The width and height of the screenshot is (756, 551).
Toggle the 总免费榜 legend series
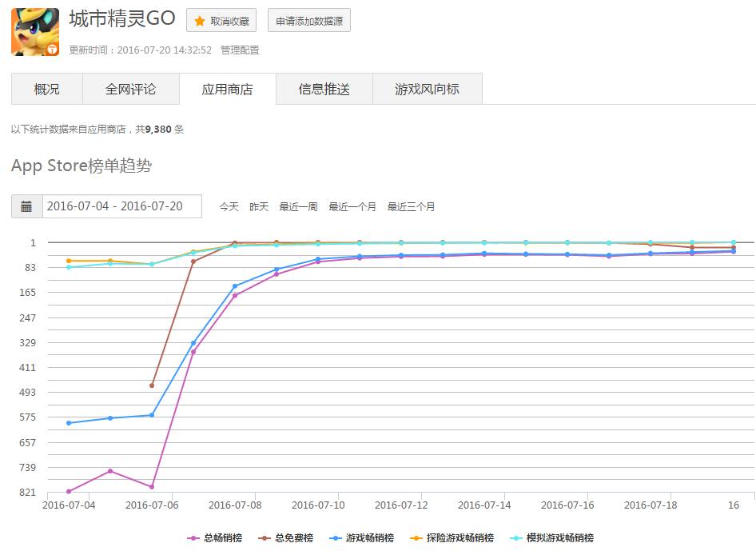[286, 538]
